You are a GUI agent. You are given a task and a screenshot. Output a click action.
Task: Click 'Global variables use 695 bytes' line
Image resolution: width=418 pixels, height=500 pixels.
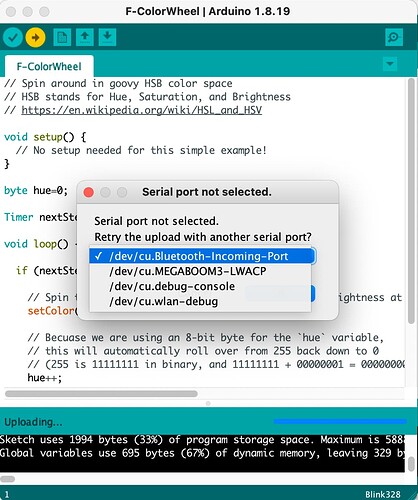[202, 453]
